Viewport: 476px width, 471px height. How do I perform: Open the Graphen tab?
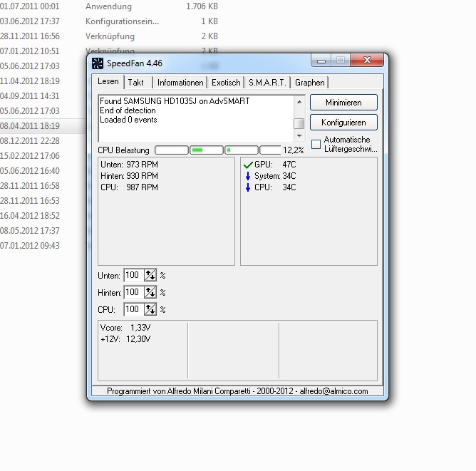pyautogui.click(x=310, y=83)
